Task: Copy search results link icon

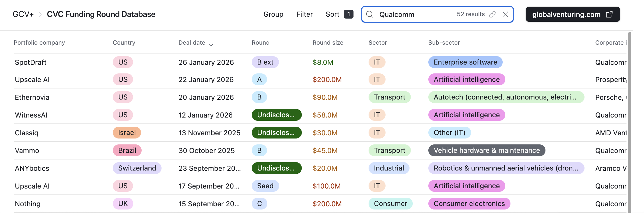Action: (492, 14)
